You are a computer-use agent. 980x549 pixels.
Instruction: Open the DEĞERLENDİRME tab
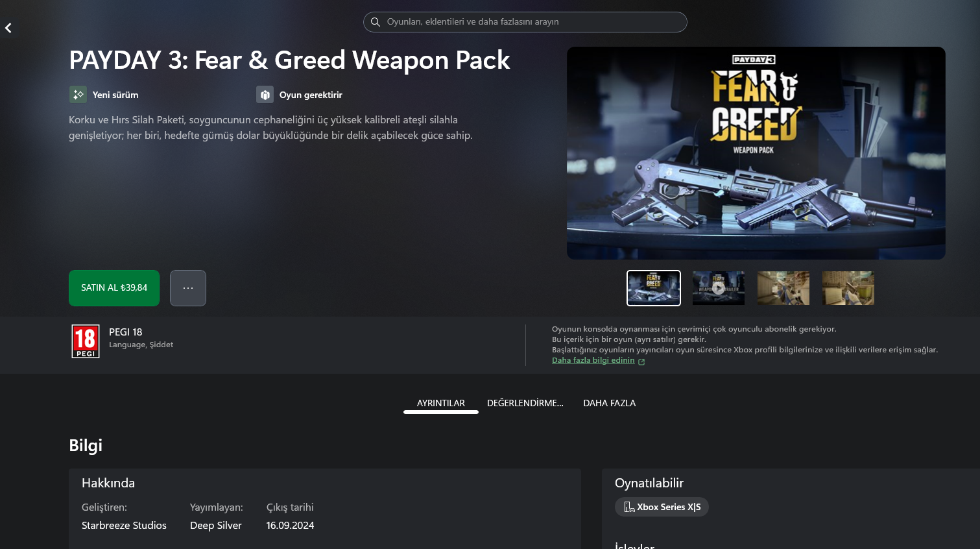click(525, 403)
